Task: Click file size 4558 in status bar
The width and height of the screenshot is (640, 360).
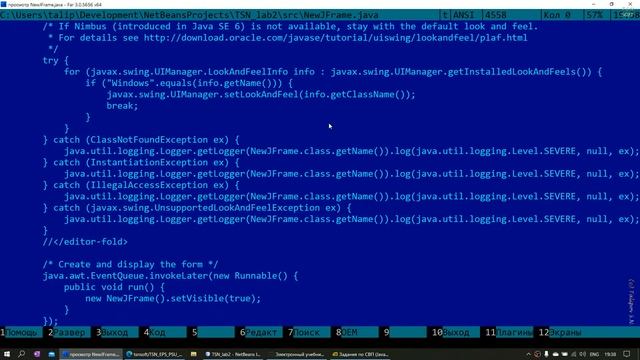Action: tap(496, 15)
